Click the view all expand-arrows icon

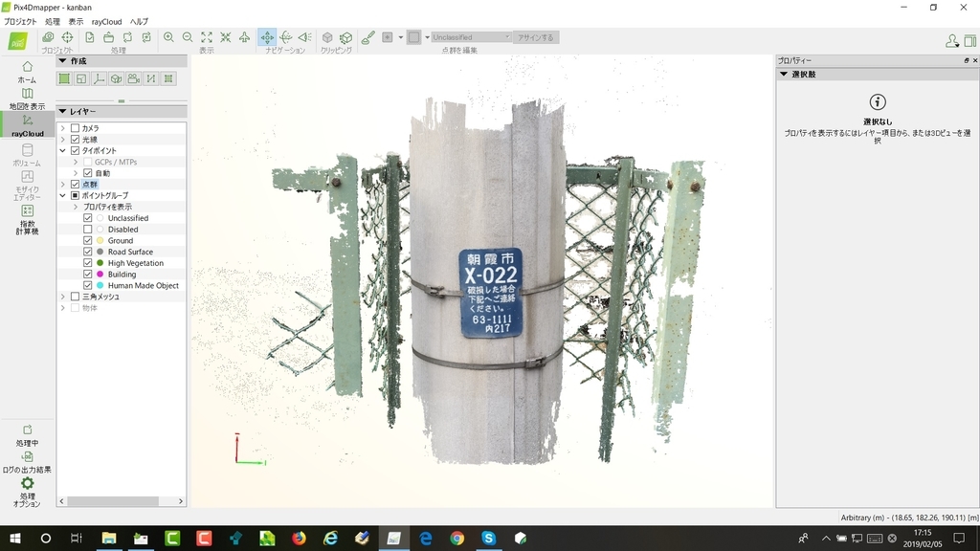click(x=207, y=37)
